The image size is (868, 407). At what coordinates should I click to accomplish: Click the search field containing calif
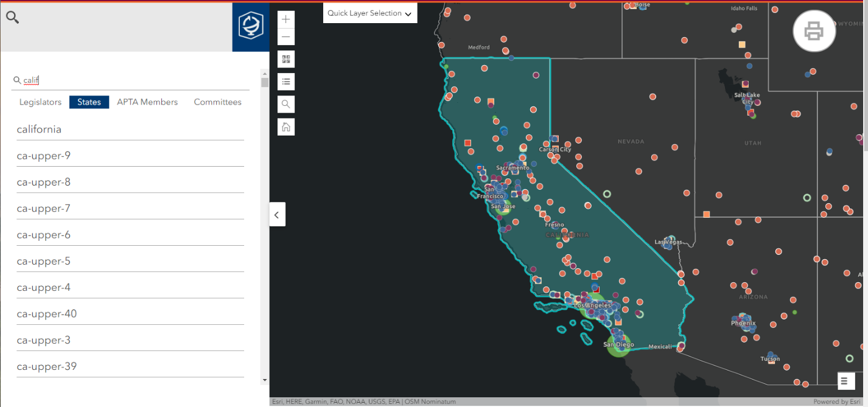click(x=130, y=80)
